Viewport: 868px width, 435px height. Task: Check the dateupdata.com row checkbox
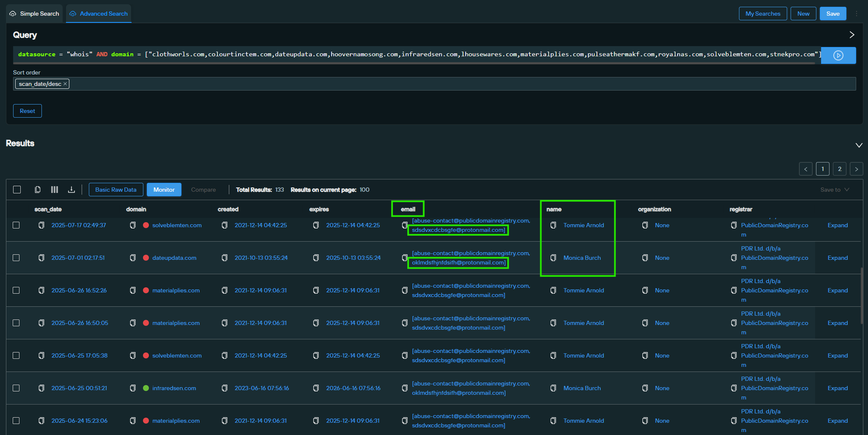[x=16, y=258]
